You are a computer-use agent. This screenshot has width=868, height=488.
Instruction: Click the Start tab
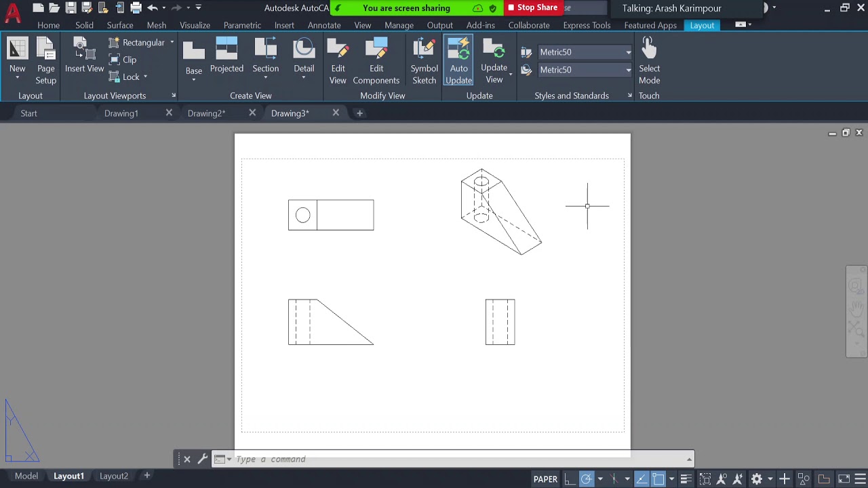28,113
